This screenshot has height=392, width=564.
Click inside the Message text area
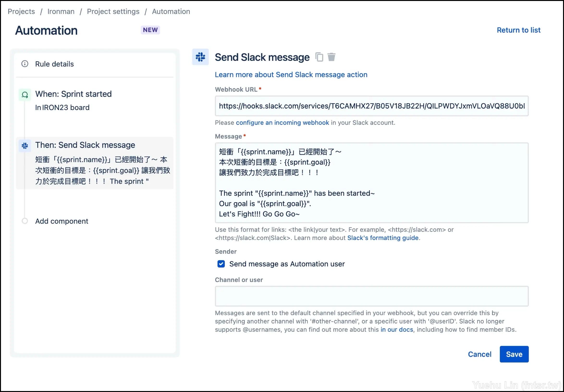[x=372, y=183]
